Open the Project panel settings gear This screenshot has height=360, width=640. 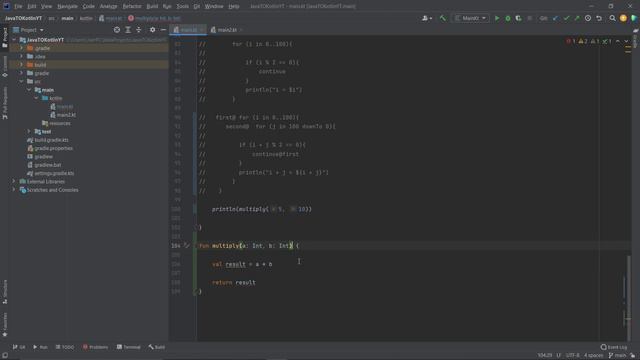tap(152, 30)
